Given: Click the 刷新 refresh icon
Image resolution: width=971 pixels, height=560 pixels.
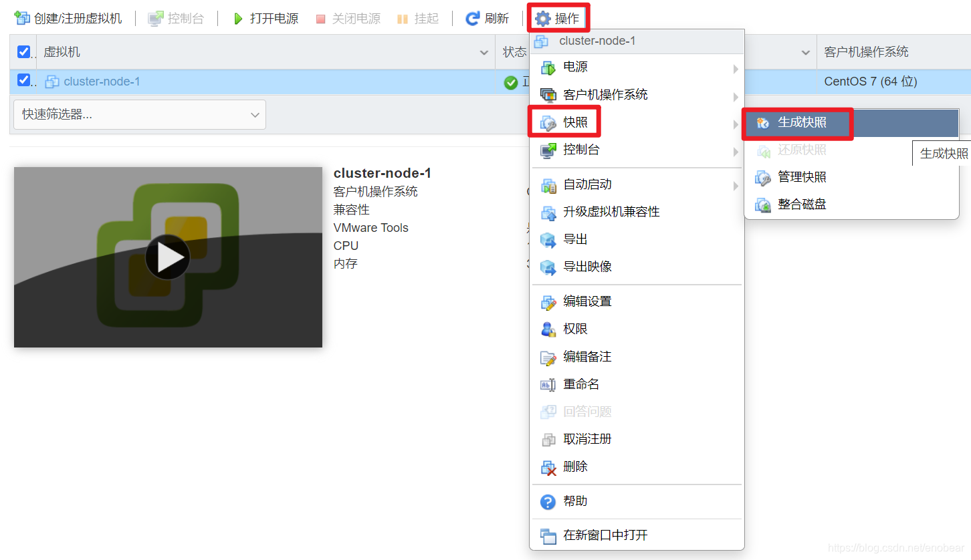Looking at the screenshot, I should (472, 18).
